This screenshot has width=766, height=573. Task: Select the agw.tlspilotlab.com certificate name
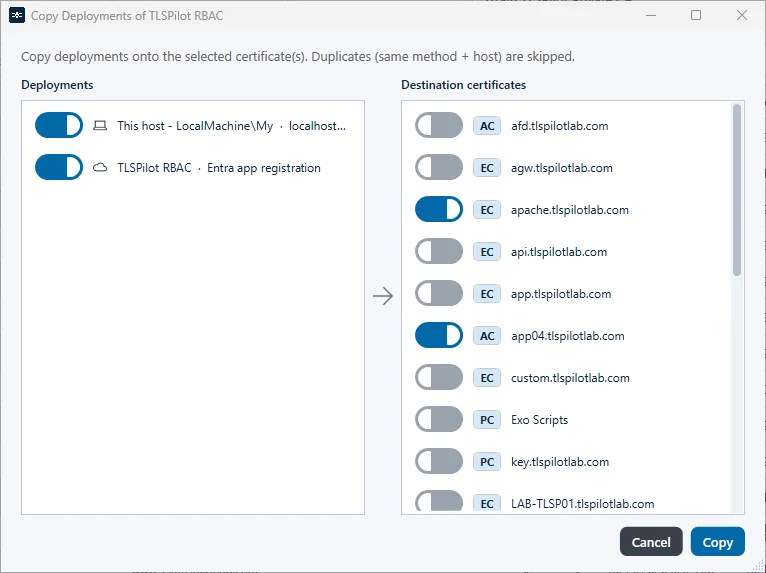pos(562,168)
